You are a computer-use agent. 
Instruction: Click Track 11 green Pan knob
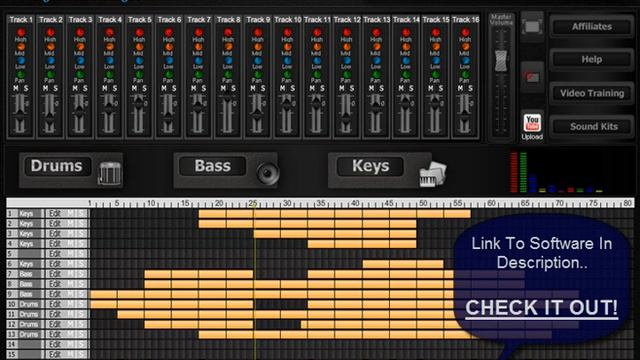(317, 74)
